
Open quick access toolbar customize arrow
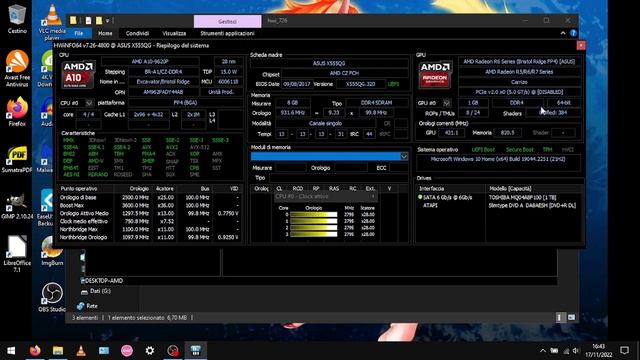(x=108, y=20)
